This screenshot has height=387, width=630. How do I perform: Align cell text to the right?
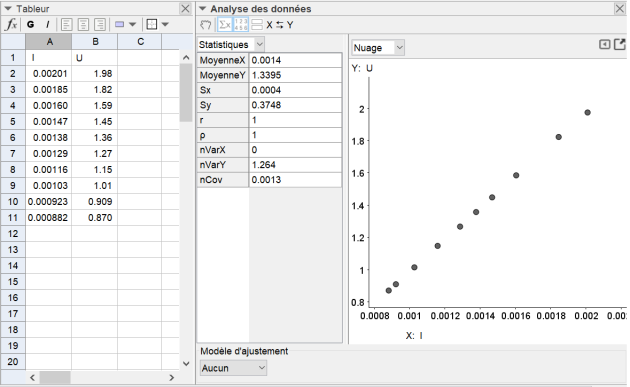(100, 25)
